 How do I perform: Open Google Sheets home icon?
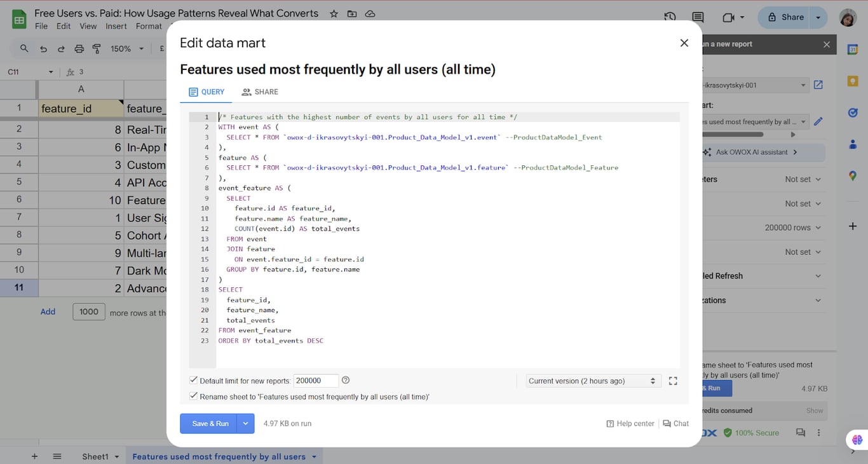[x=19, y=19]
